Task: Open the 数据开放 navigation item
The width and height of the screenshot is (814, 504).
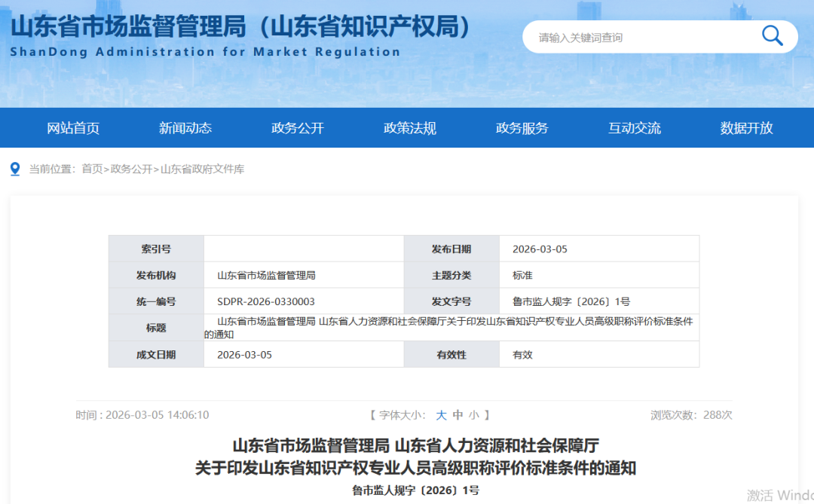Action: click(746, 128)
